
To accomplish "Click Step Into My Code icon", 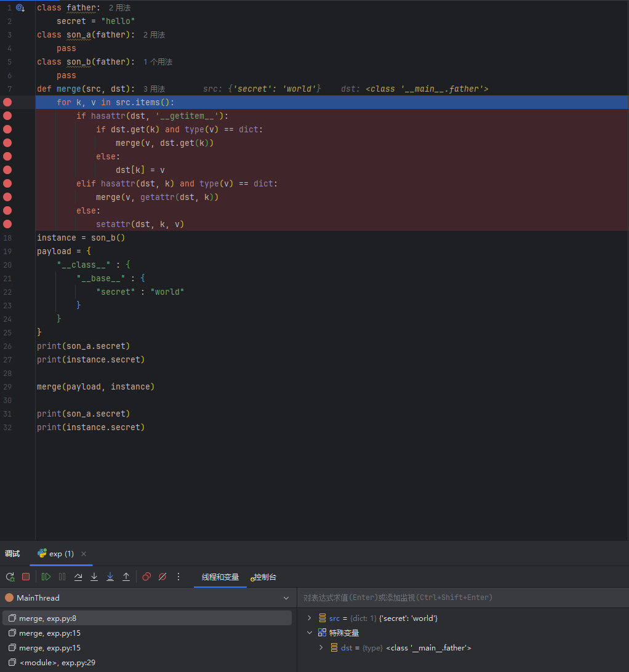I will [110, 577].
